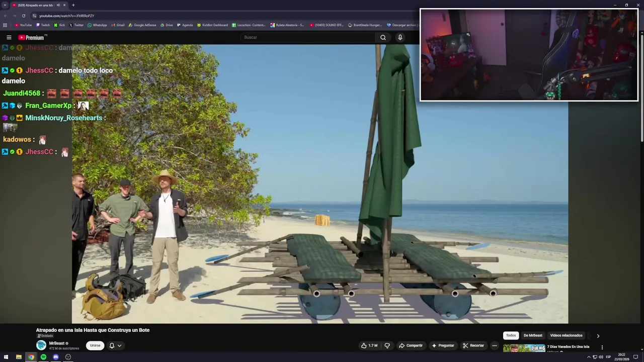Select the De MrBeast filter chip
Screen dimensions: 644x362
[x=533, y=335]
